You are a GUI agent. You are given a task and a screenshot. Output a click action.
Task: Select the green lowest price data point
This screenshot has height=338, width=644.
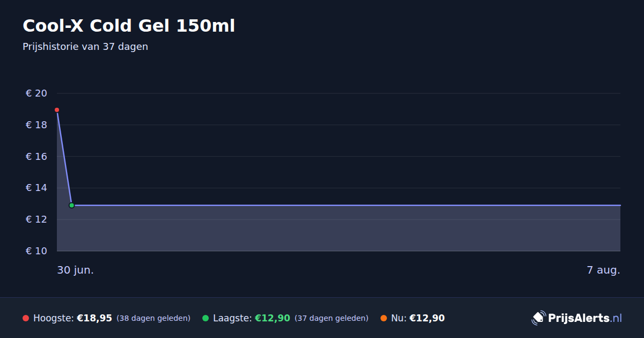tap(71, 205)
